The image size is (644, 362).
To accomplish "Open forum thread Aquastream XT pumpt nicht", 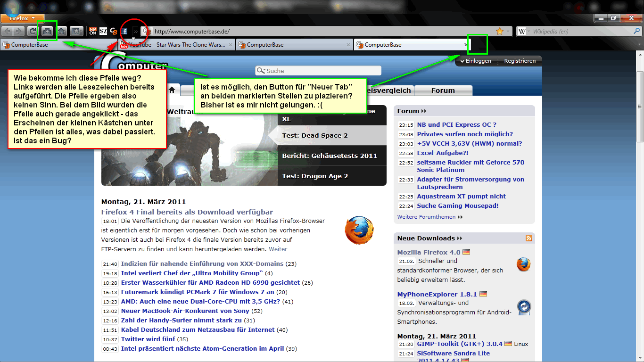I will [x=462, y=196].
